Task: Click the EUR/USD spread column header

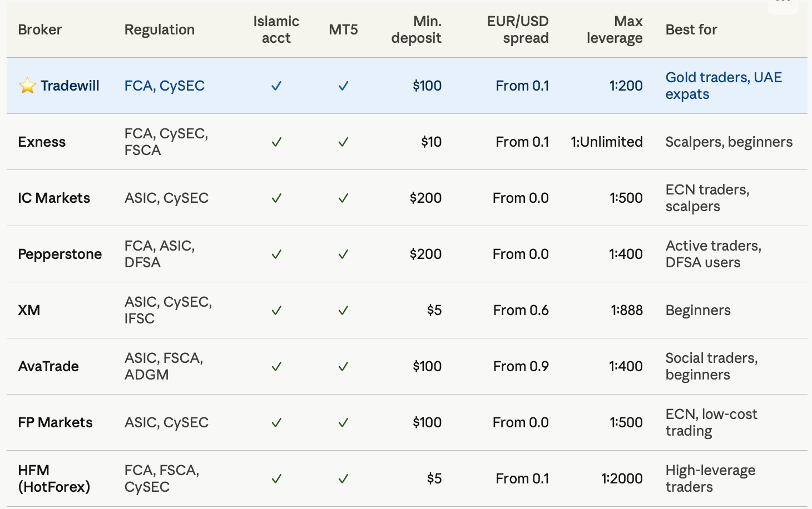Action: [x=518, y=29]
